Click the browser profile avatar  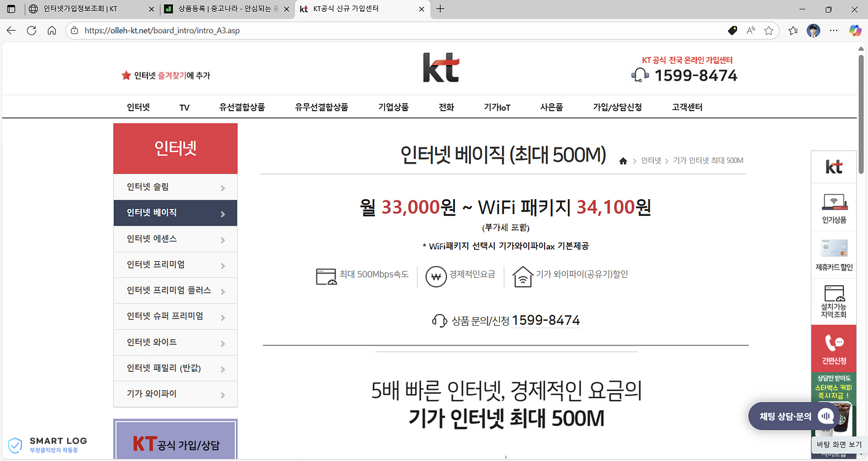click(813, 30)
